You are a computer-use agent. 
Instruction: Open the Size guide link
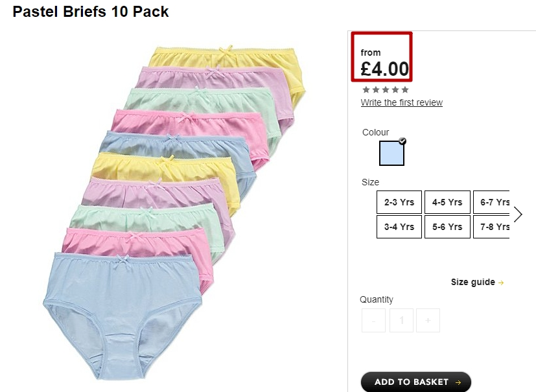tap(472, 282)
